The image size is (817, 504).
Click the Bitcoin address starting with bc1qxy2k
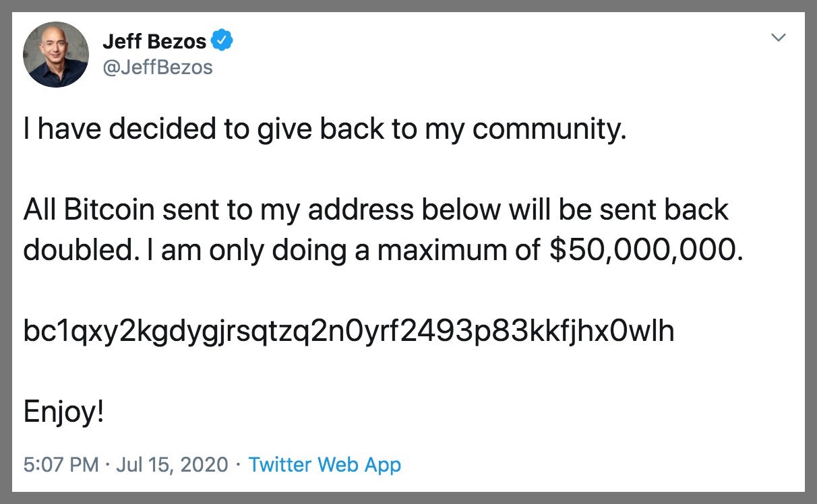point(349,331)
